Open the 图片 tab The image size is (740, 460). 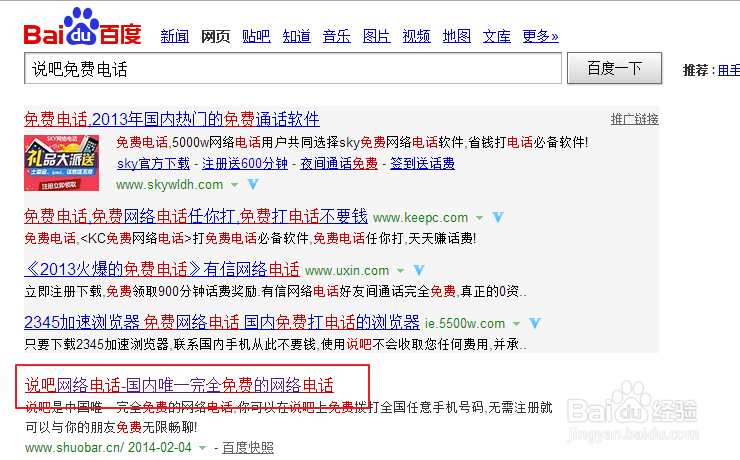click(x=376, y=36)
